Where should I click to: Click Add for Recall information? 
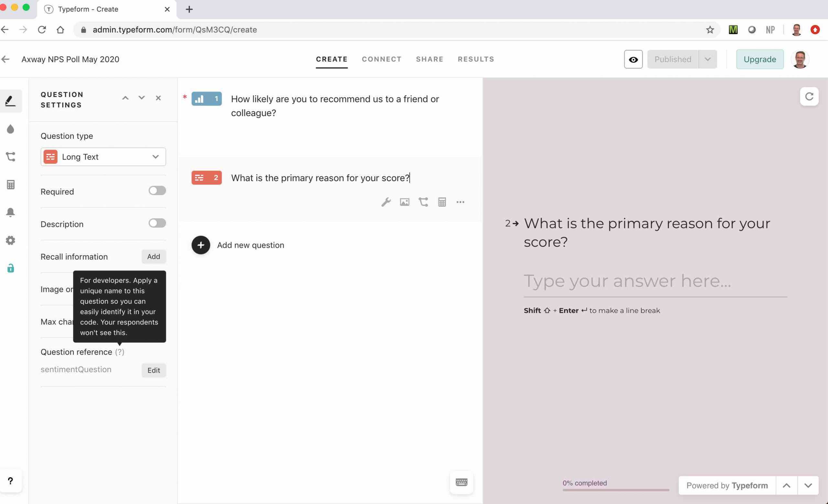point(154,257)
